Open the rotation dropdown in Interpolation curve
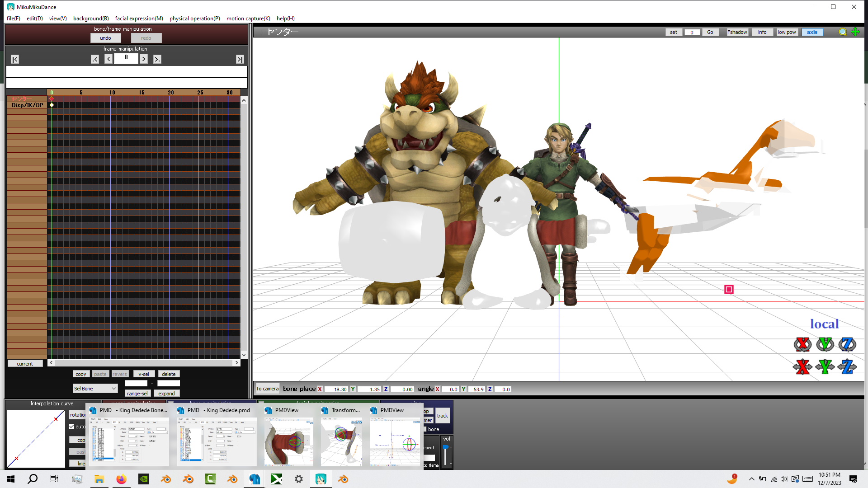The width and height of the screenshot is (868, 488). click(x=77, y=415)
